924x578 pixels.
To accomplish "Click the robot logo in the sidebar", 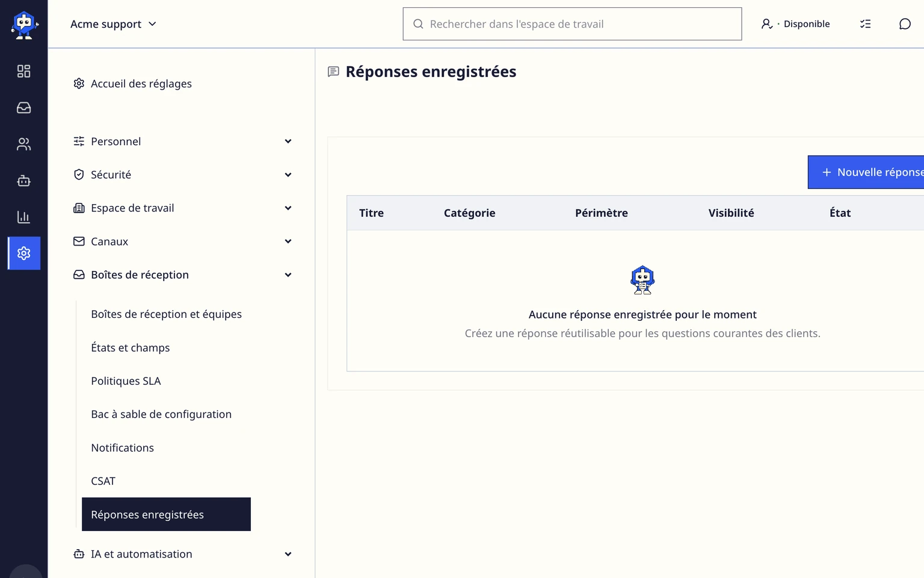I will pos(24,25).
